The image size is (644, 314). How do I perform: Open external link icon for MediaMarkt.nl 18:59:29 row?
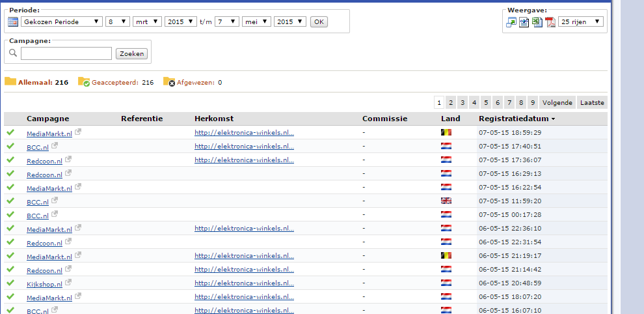point(78,132)
